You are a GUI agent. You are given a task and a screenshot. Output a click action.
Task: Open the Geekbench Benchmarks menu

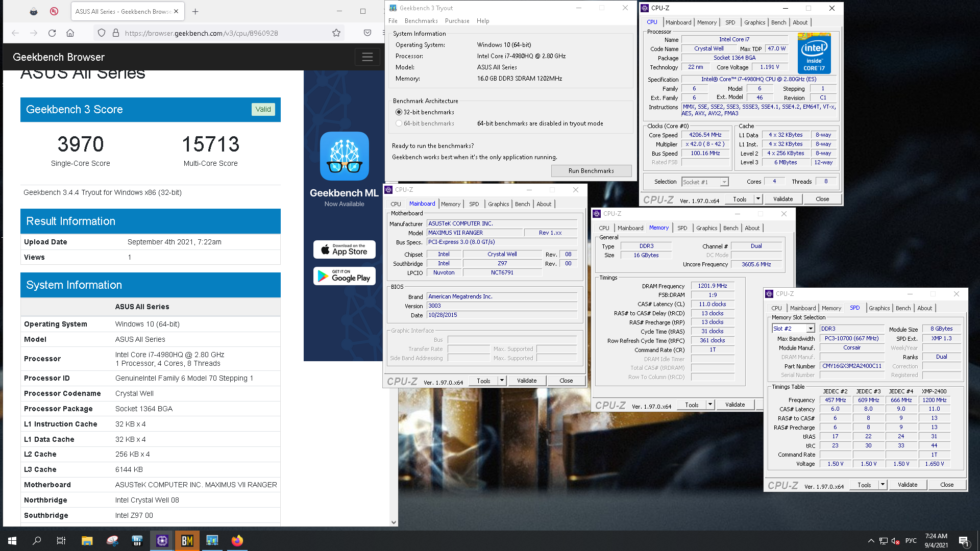(421, 21)
